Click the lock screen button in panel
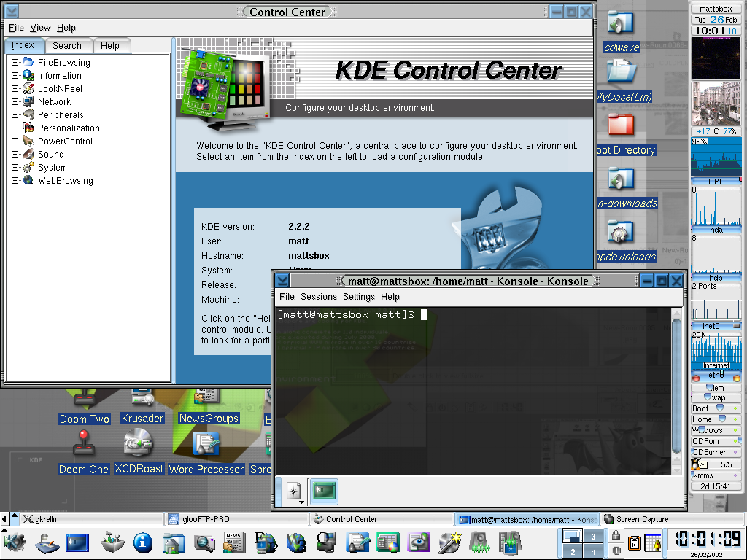The width and height of the screenshot is (747, 560). [616, 534]
